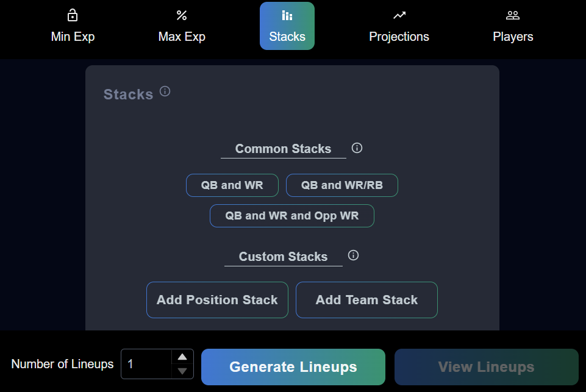Open the info icon next to Stacks heading
This screenshot has height=392, width=586.
click(x=165, y=90)
